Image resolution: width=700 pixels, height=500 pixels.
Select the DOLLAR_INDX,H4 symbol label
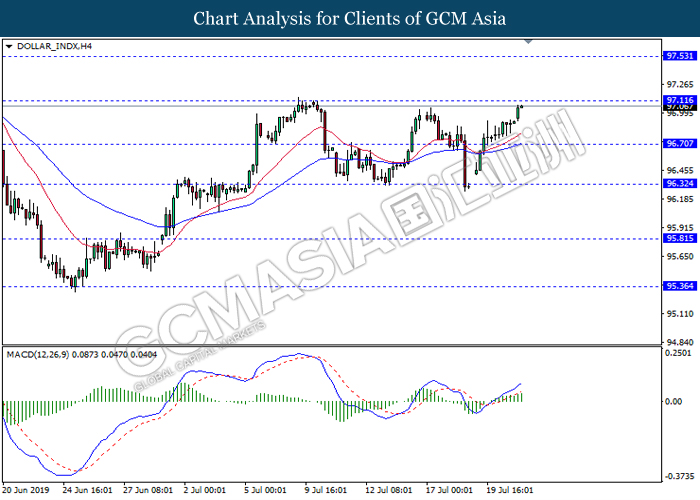point(54,46)
